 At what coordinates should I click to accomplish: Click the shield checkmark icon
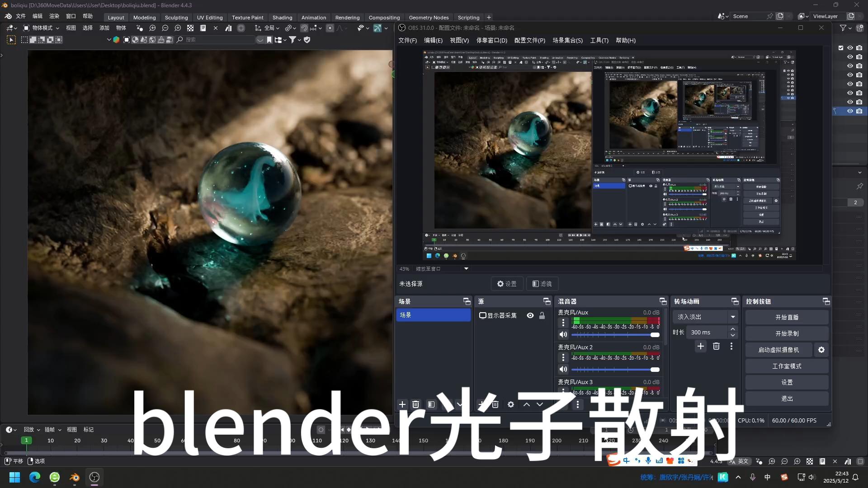point(307,40)
